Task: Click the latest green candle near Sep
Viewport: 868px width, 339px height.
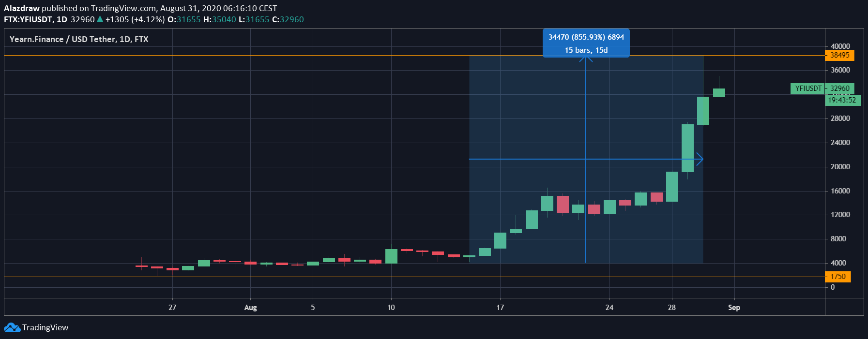Action: (x=719, y=92)
